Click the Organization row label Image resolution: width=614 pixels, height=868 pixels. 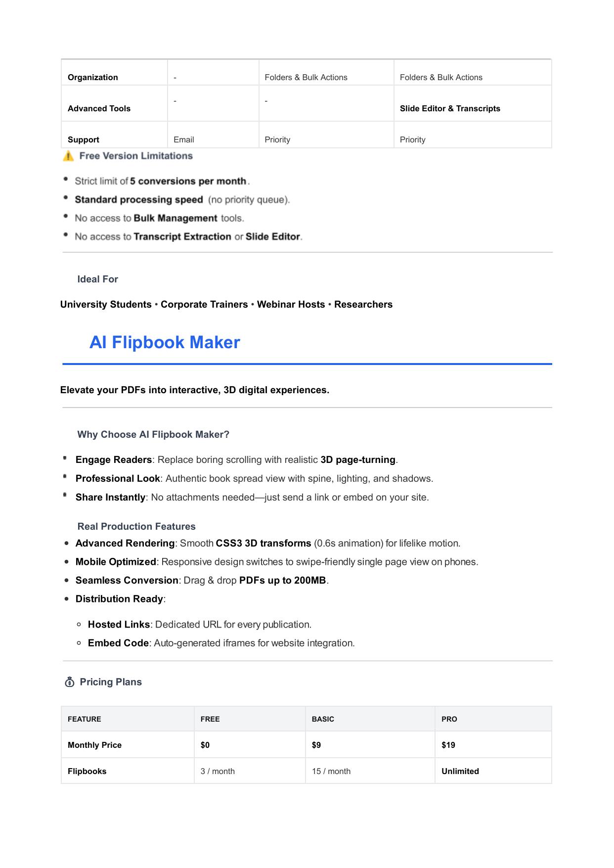(x=93, y=77)
